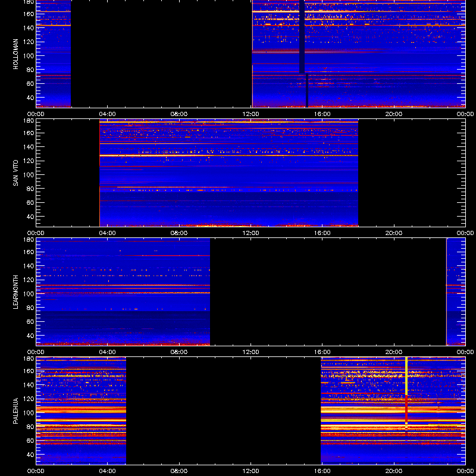The image size is (476, 476).
Task: Pick the 04:00 tick label under San Vito panel
Action: tap(108, 233)
